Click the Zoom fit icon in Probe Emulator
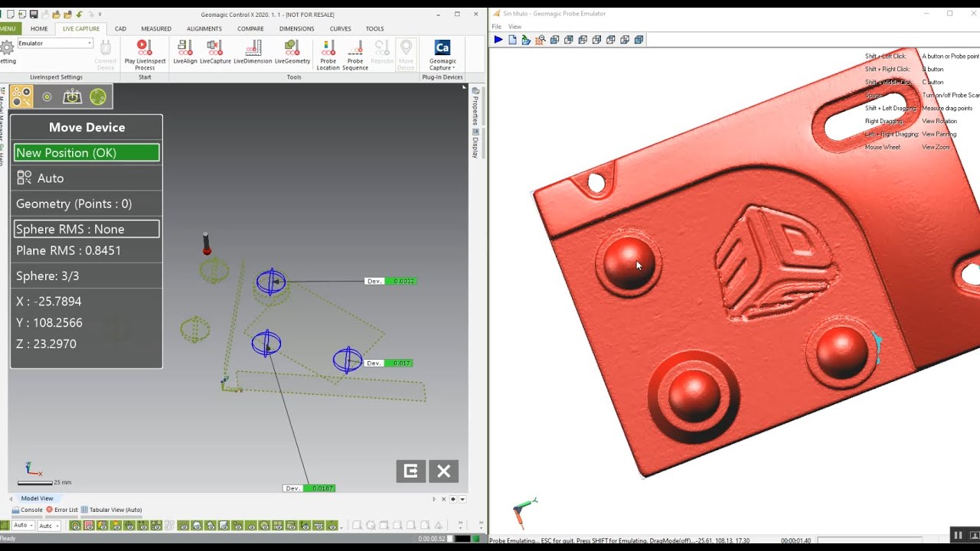The height and width of the screenshot is (551, 980). pos(541,40)
